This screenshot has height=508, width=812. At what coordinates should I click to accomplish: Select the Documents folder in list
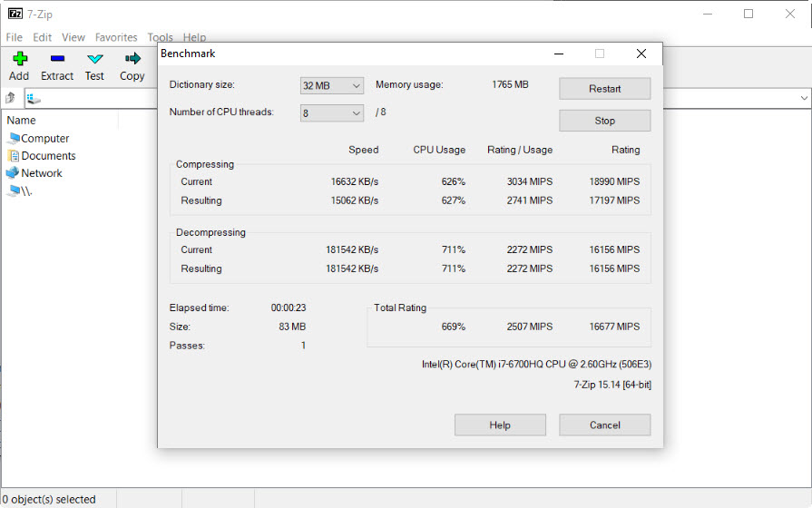point(48,156)
